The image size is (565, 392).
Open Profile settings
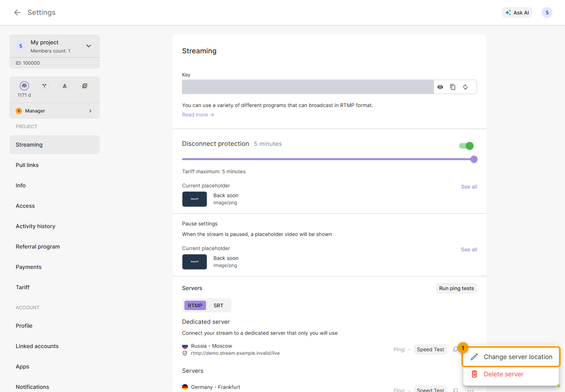[55, 326]
